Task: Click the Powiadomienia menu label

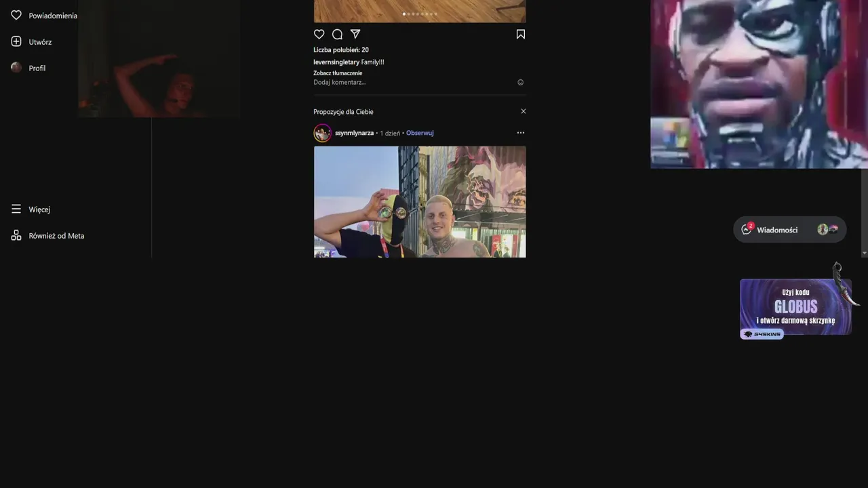Action: tap(53, 16)
